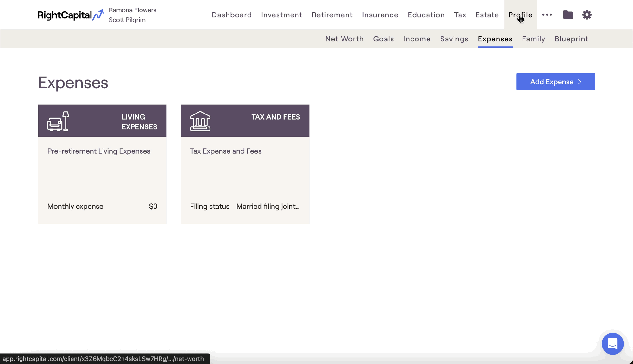The width and height of the screenshot is (633, 364).
Task: Select the Family tab
Action: coord(533,39)
